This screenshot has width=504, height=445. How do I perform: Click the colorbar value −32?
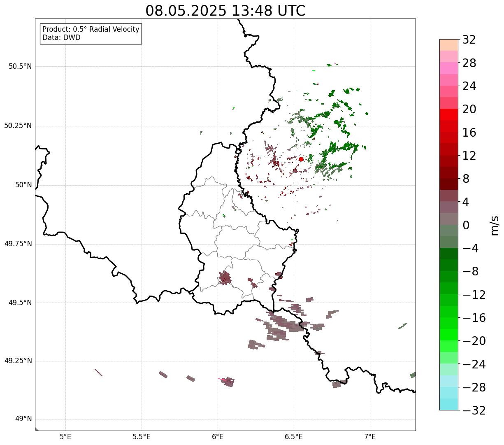474,410
